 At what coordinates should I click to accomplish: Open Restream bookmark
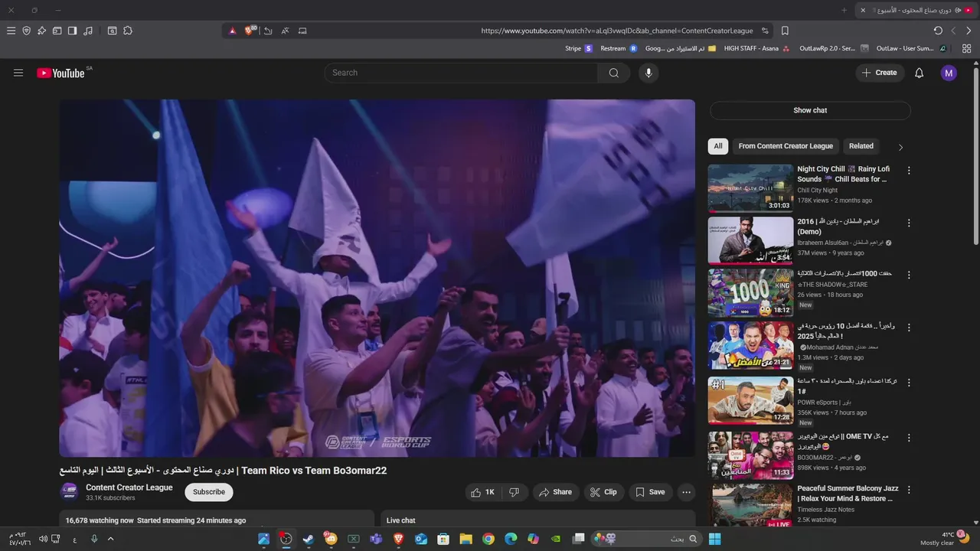(x=619, y=48)
